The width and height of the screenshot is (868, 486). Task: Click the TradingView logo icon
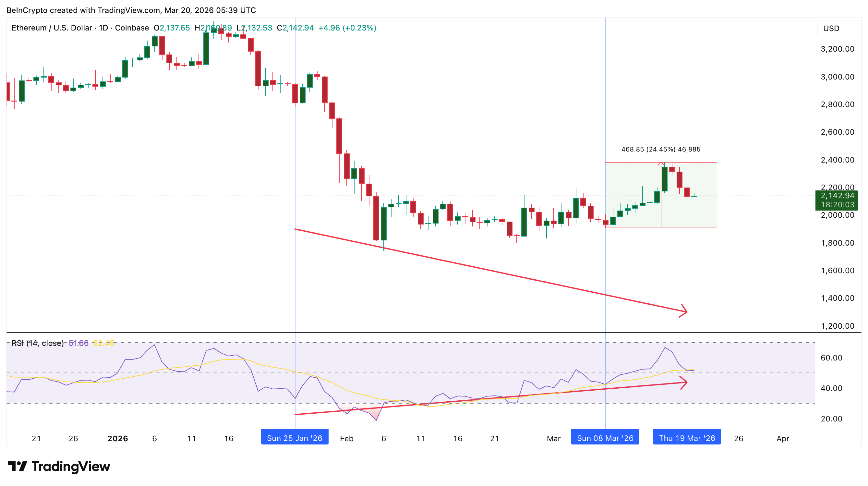point(17,467)
